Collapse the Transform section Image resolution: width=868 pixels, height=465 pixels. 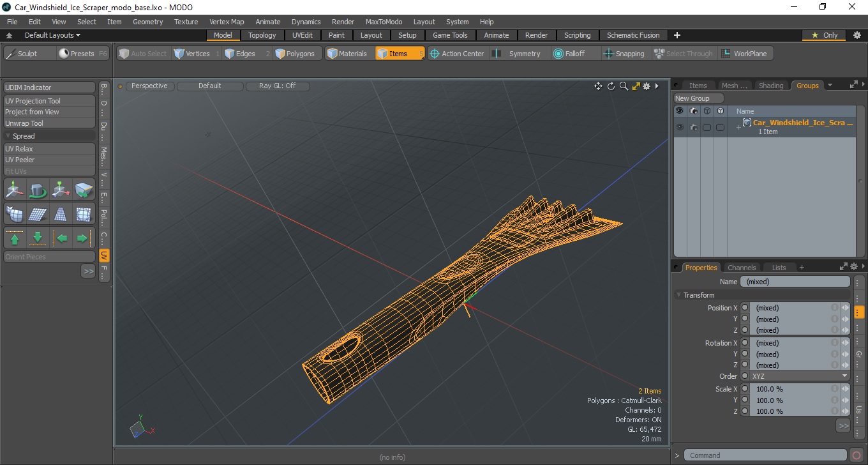(678, 295)
